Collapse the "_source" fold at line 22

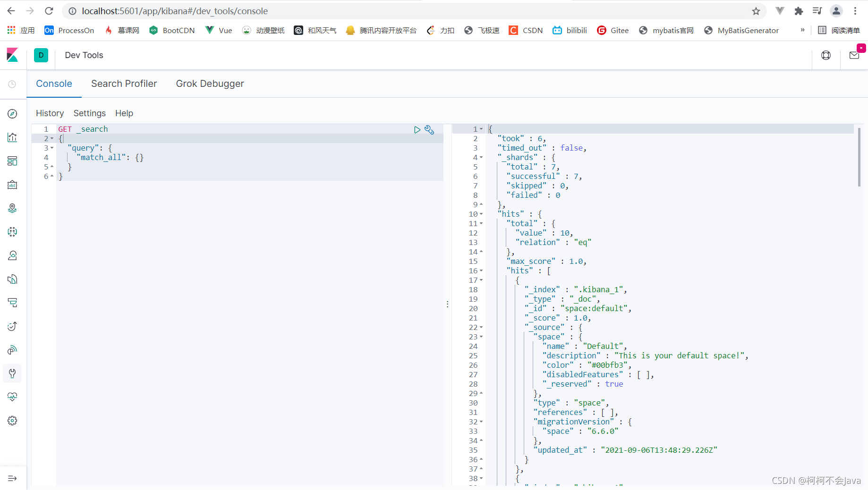[x=481, y=328]
